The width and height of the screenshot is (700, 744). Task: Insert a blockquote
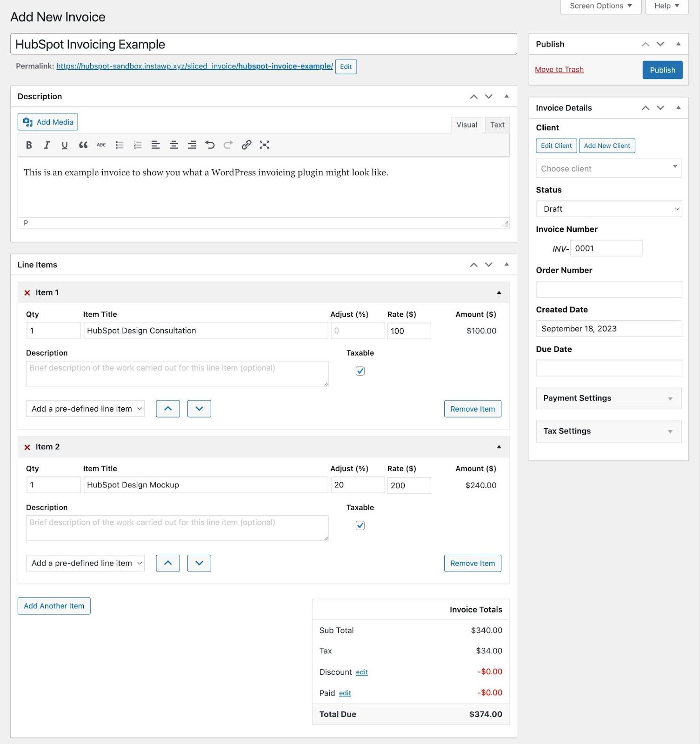coord(83,145)
